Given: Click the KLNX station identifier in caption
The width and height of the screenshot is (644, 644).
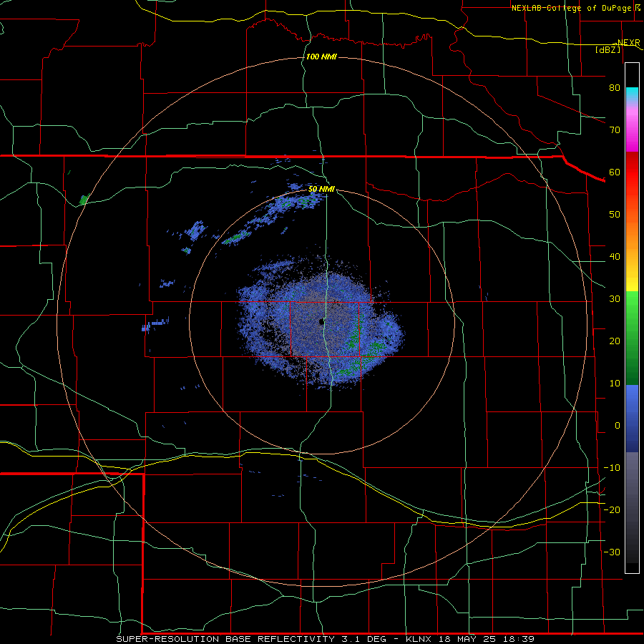Looking at the screenshot, I should pos(420,639).
